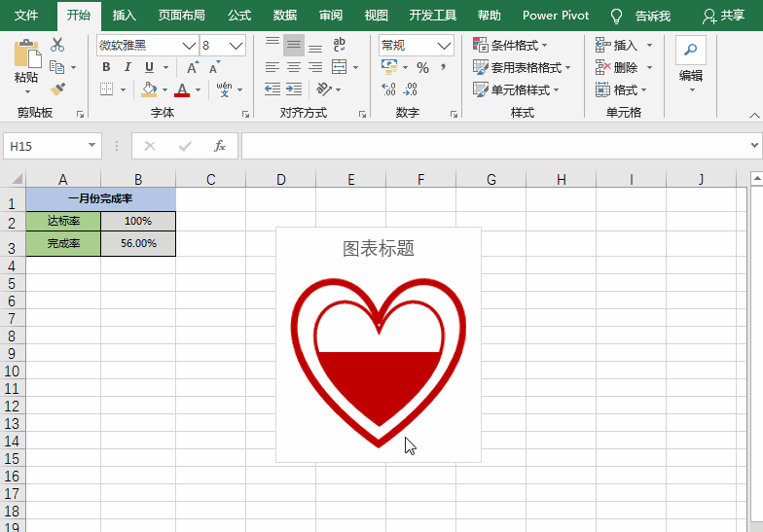Screen dimensions: 763x532
Task: Click the insert function fx button
Action: pos(220,146)
